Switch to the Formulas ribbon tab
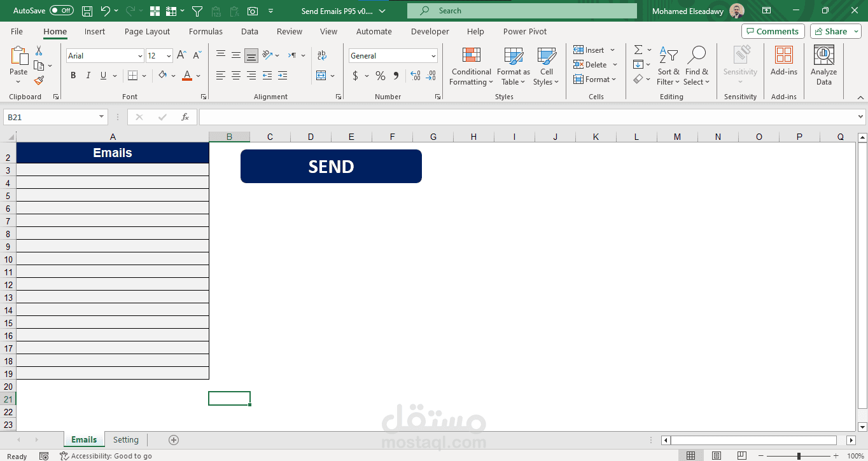 click(206, 31)
